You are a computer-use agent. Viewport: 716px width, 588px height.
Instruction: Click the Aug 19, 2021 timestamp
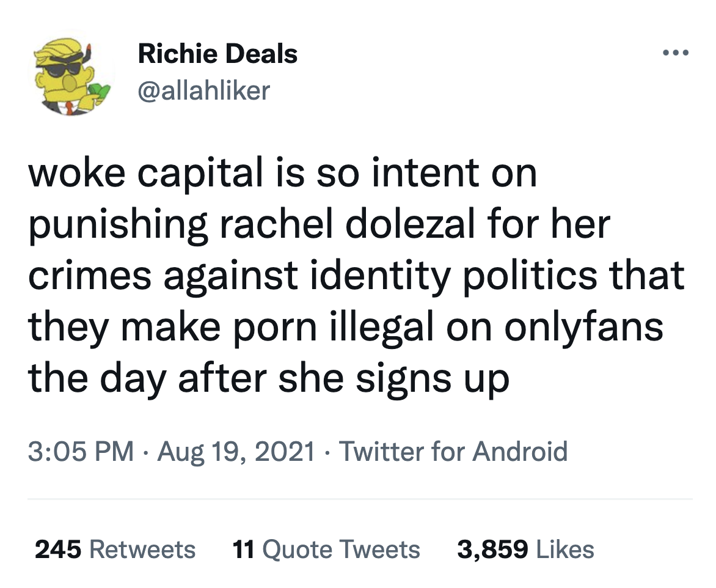pyautogui.click(x=238, y=452)
